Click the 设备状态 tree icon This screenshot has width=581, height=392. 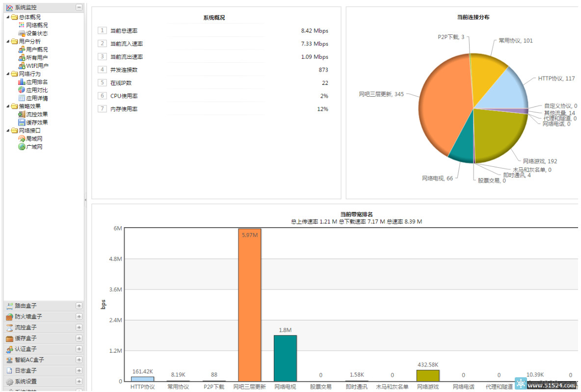22,33
